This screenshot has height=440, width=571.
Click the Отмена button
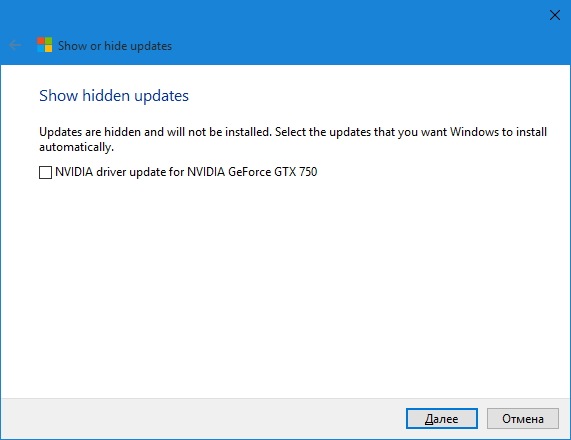click(x=523, y=419)
